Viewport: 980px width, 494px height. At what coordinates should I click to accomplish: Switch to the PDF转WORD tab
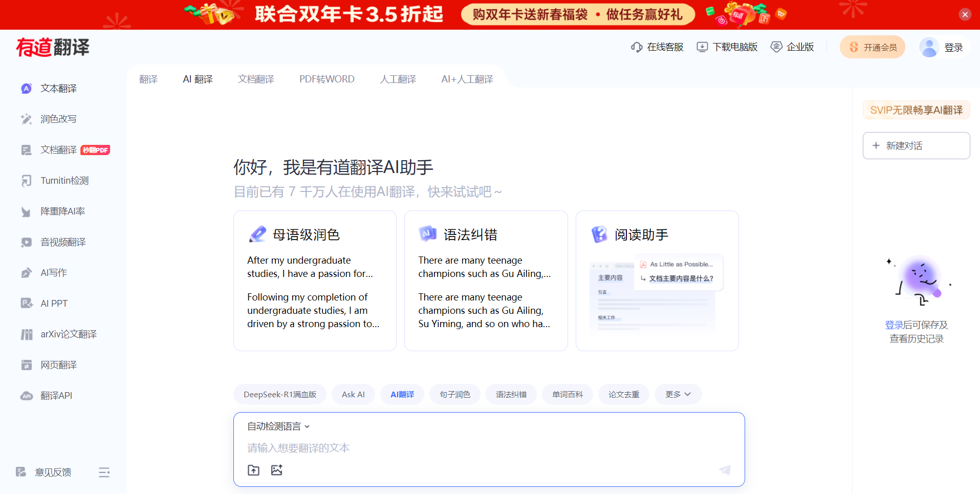click(326, 79)
